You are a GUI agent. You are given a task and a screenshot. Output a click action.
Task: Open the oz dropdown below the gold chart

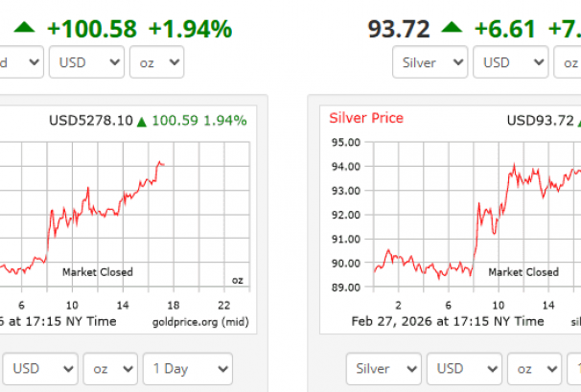pyautogui.click(x=109, y=368)
